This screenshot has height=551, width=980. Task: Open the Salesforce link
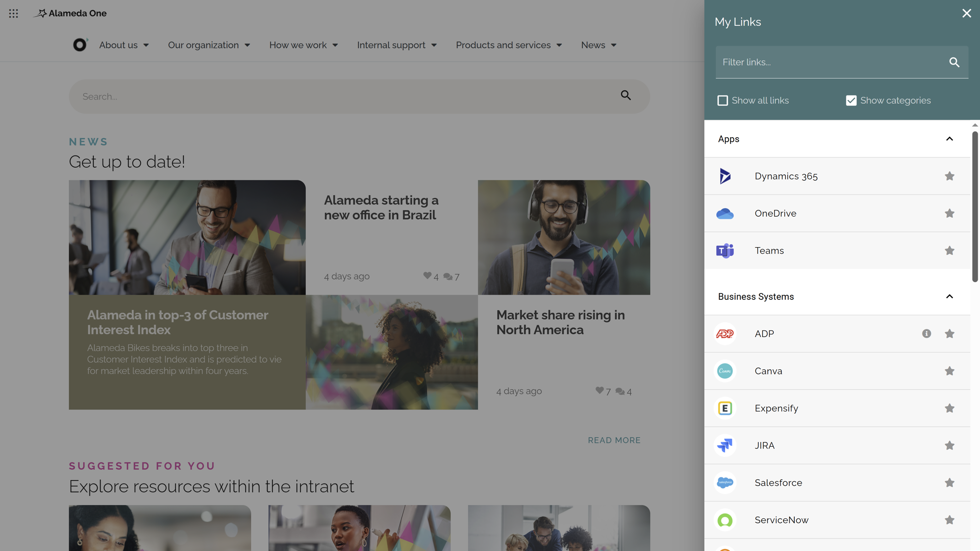coord(778,483)
